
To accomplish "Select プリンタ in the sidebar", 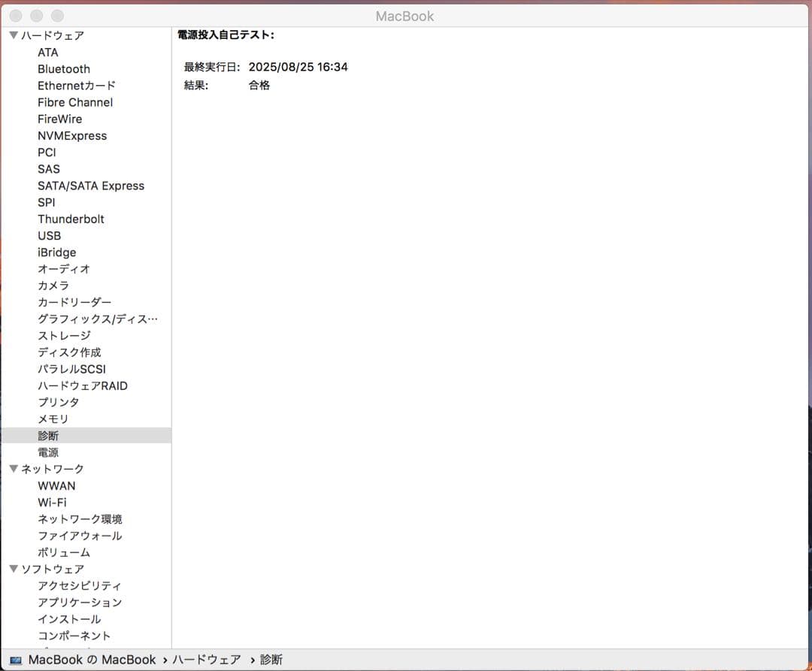I will (59, 403).
